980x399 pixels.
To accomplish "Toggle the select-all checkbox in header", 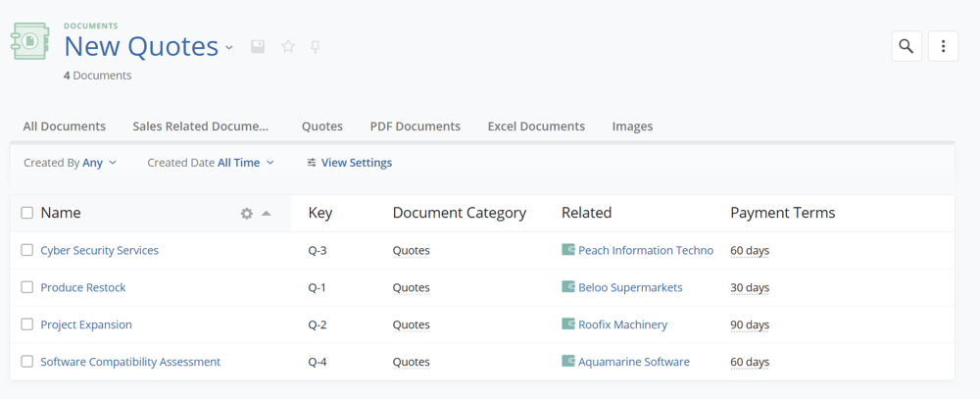I will coord(27,213).
